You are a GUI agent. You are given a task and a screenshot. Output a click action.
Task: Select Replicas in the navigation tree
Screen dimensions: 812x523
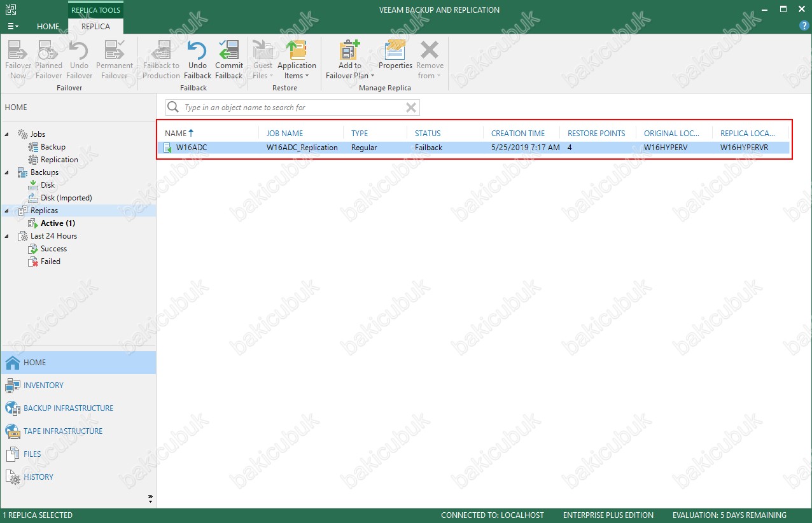tap(44, 211)
